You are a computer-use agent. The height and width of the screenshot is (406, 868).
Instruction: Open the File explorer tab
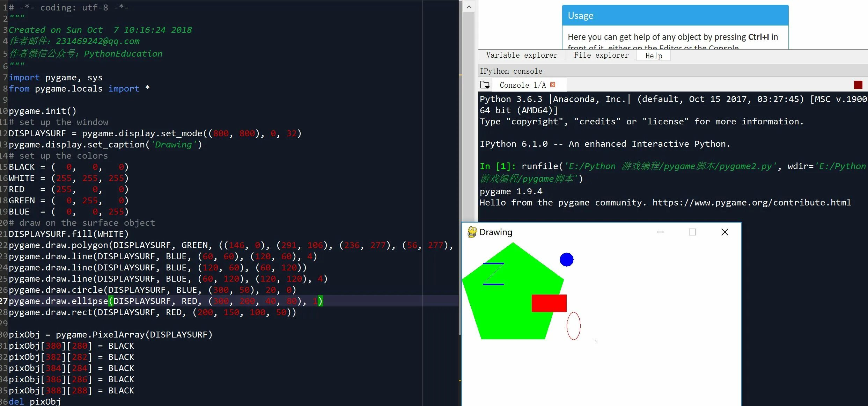pyautogui.click(x=601, y=56)
